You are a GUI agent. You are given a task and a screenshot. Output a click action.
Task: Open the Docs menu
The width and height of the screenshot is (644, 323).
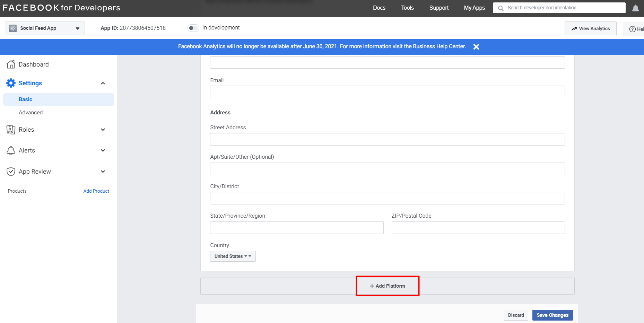point(379,8)
